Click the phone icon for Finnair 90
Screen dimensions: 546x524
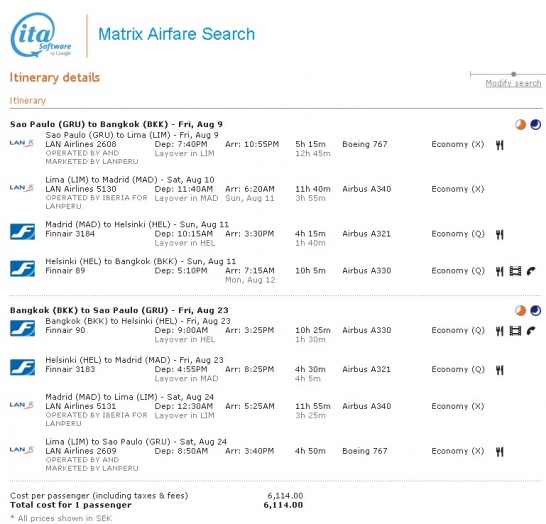[531, 331]
